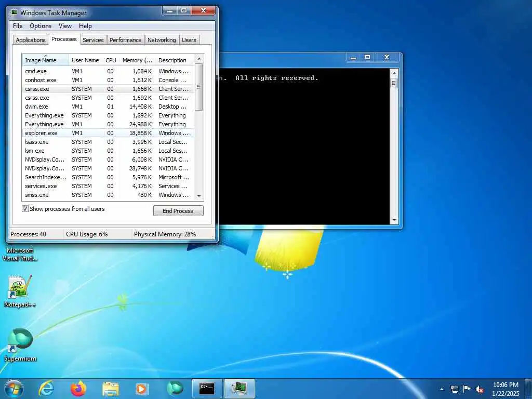The image size is (532, 399).
Task: Click process list scroll up arrow
Action: [199, 59]
